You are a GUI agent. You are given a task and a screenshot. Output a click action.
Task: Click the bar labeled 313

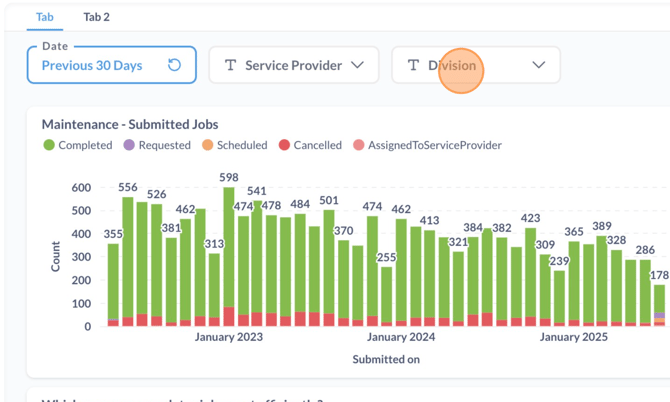point(214,290)
